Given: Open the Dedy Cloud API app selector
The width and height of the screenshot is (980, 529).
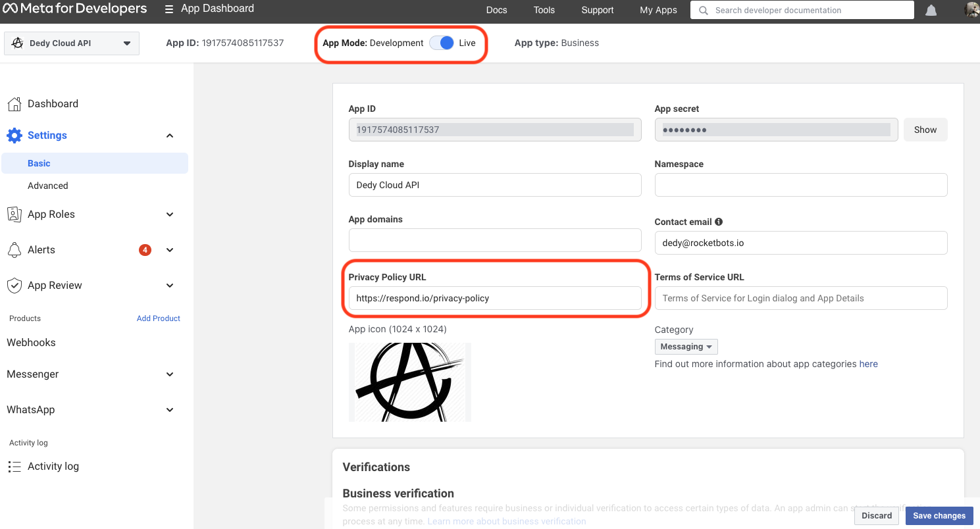Looking at the screenshot, I should coord(72,43).
